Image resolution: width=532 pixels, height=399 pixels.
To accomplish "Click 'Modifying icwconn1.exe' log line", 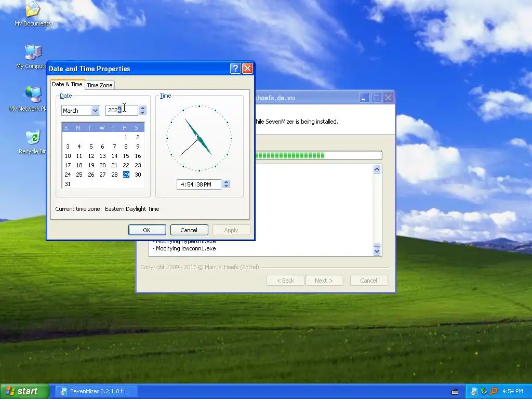I will pos(184,248).
